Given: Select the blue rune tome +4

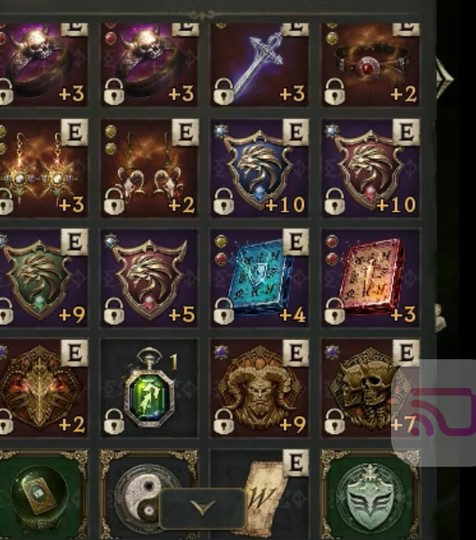Looking at the screenshot, I should click(x=260, y=278).
